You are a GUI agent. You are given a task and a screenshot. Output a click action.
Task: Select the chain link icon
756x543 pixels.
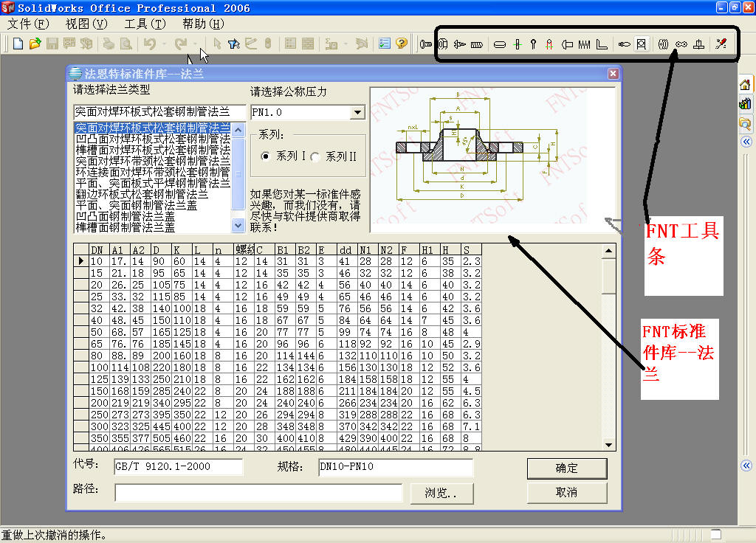pos(681,44)
